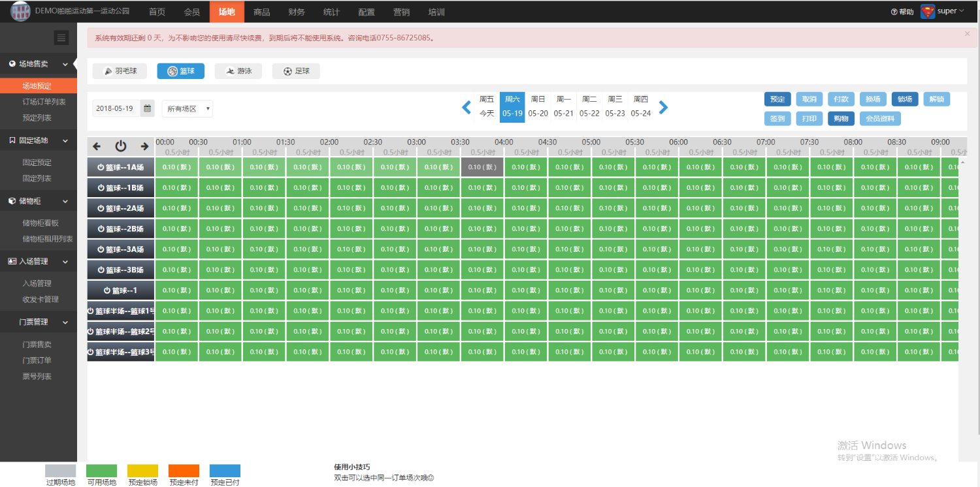
Task: Select the 00:00 slot in 篮球--2A场 row
Action: pos(176,208)
